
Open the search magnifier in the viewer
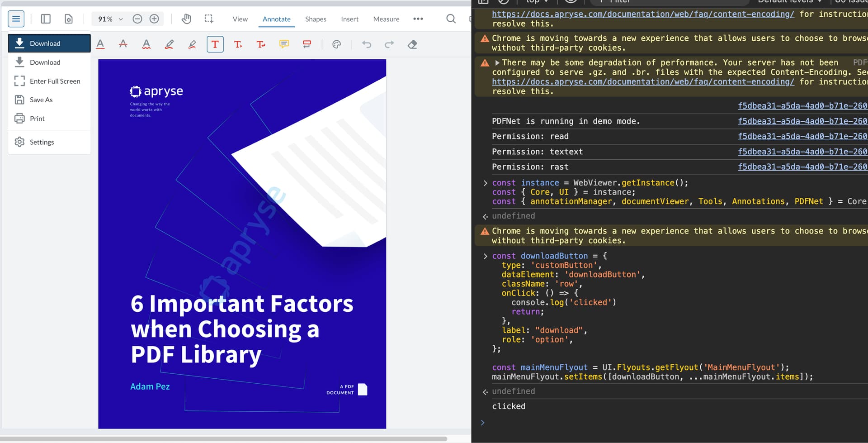tap(451, 19)
